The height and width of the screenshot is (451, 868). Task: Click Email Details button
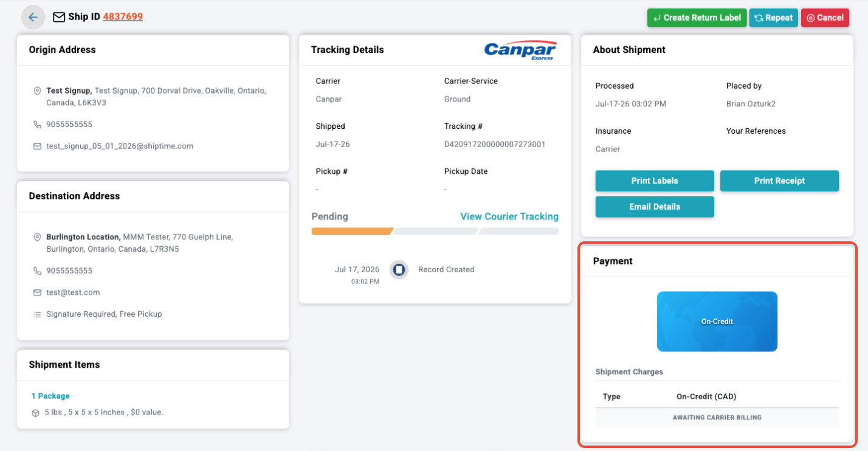tap(655, 207)
